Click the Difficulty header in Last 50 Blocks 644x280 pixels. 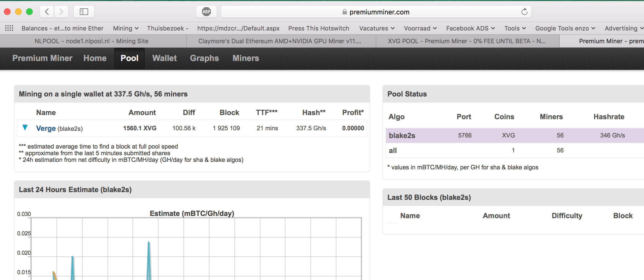(567, 216)
